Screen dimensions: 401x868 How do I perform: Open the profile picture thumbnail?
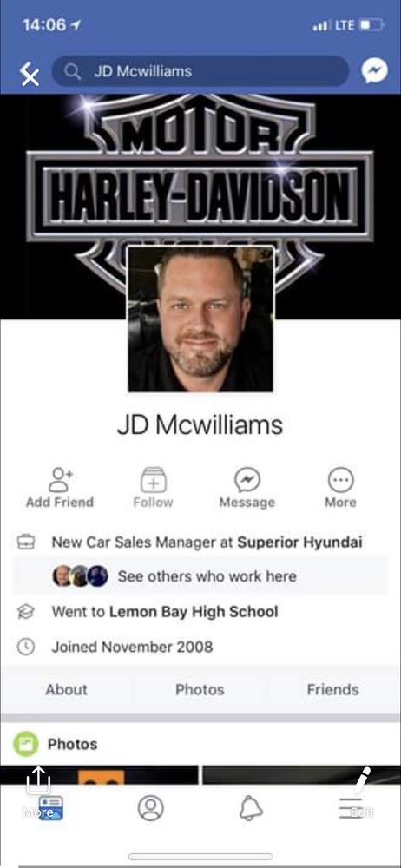pos(200,319)
